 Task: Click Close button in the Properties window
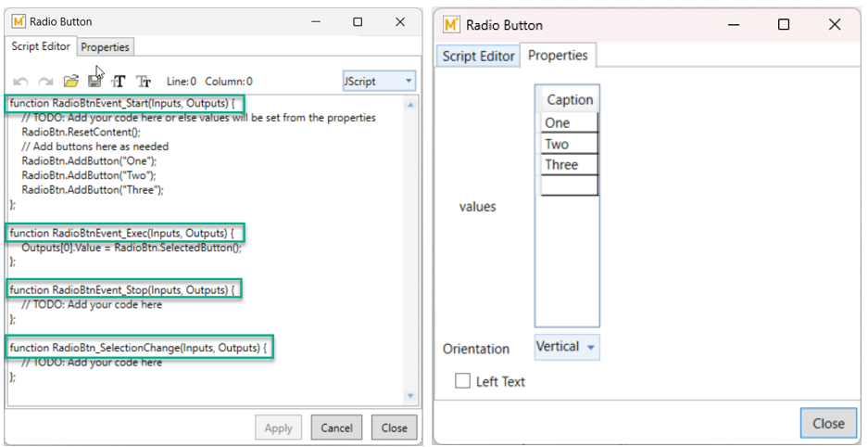pyautogui.click(x=827, y=423)
